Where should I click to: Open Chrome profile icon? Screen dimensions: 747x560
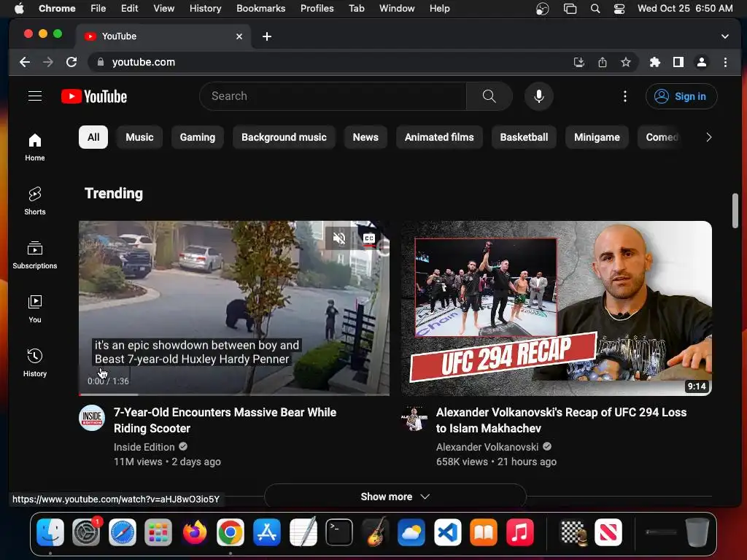702,62
